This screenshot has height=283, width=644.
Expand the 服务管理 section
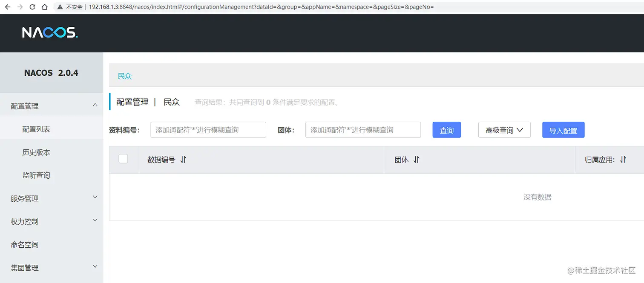(51, 197)
